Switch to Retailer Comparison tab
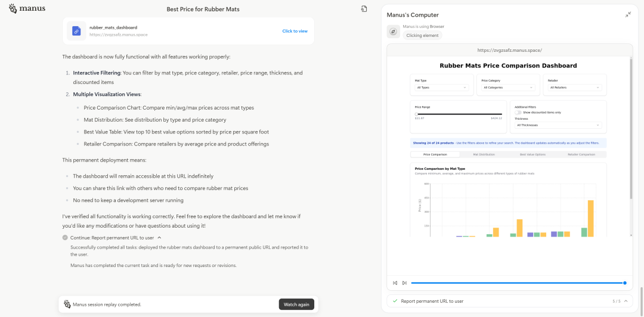Screen dimensions: 644x317 pos(581,154)
